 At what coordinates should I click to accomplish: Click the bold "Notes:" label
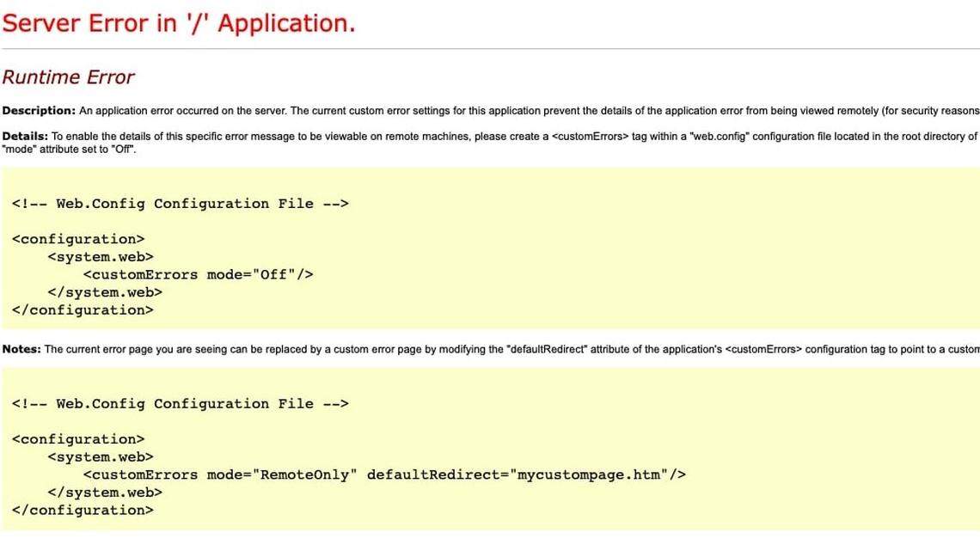click(x=21, y=349)
